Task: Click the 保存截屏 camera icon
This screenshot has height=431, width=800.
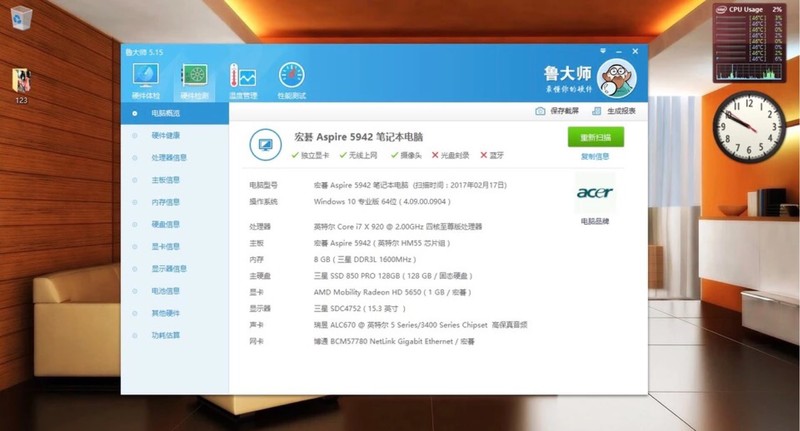Action: point(540,111)
